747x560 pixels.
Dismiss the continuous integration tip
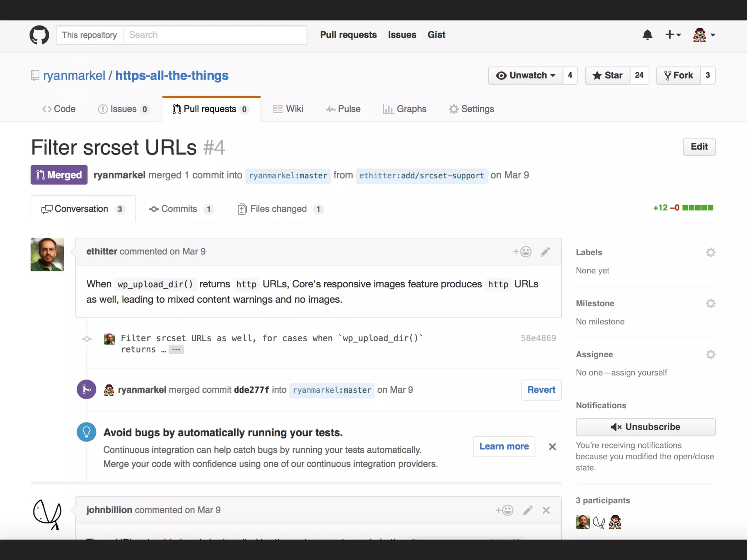pos(552,447)
